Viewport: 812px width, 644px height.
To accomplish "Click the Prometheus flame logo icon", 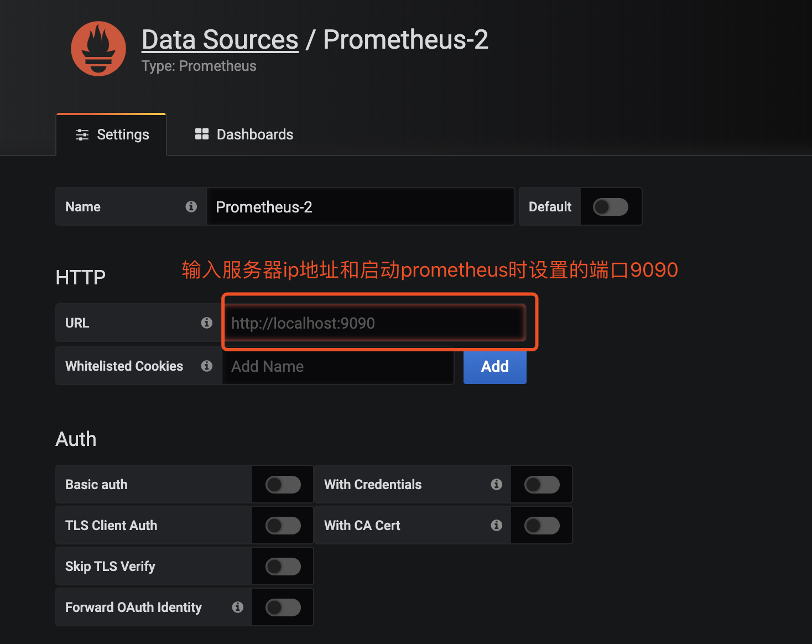I will [x=98, y=49].
